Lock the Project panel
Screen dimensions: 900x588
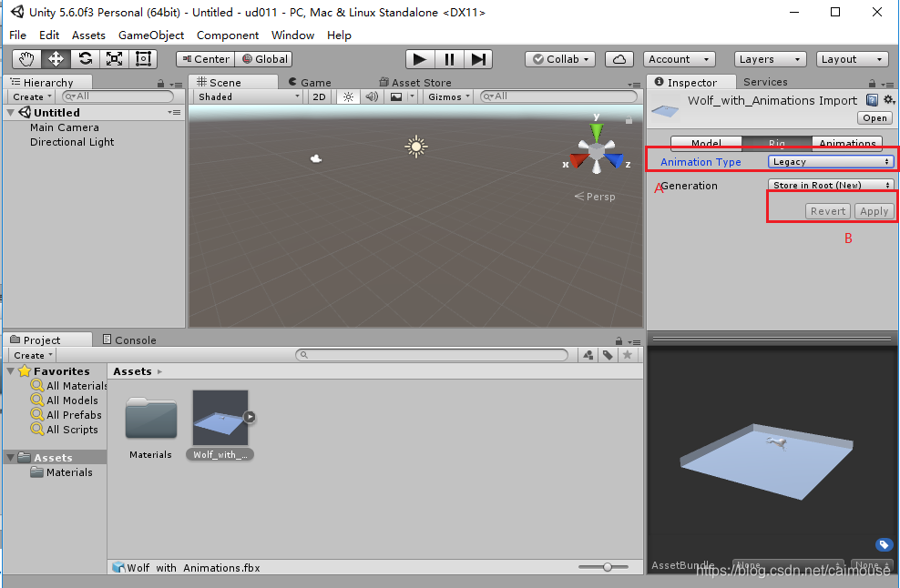pos(619,340)
